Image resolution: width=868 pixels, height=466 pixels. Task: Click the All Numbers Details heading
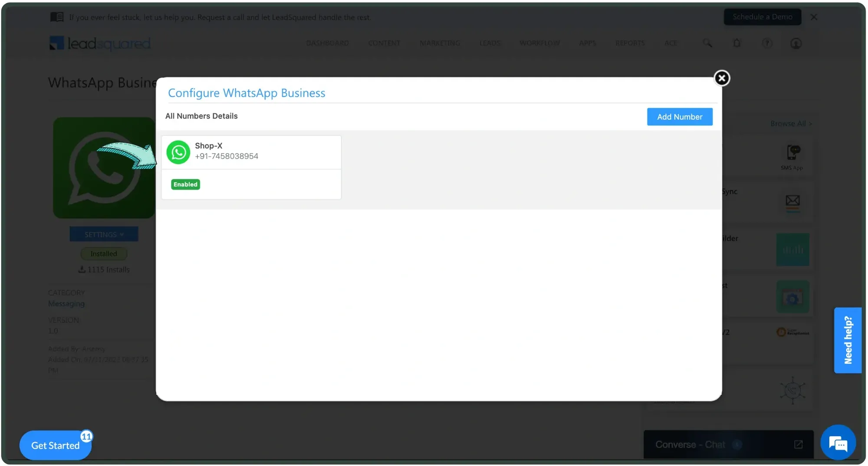coord(201,116)
